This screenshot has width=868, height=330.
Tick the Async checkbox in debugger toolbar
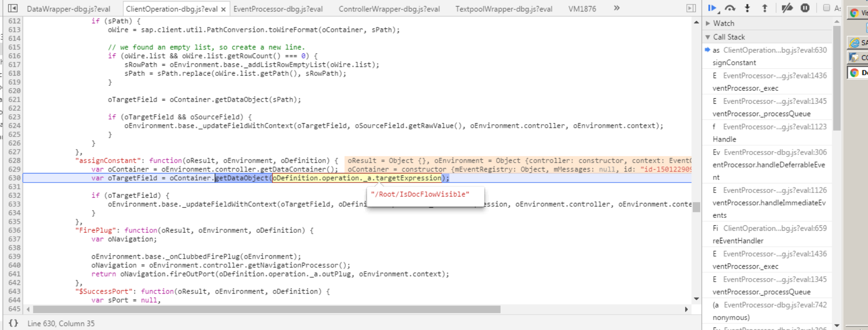[827, 8]
